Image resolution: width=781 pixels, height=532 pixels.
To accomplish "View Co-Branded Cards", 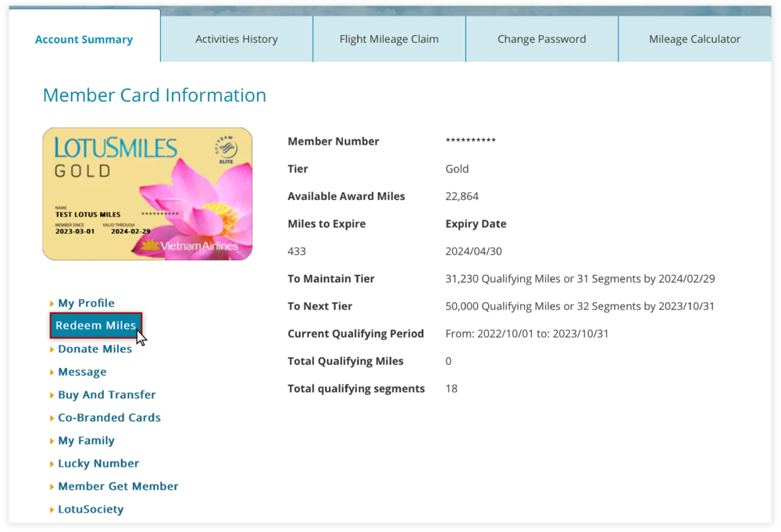I will click(x=109, y=417).
